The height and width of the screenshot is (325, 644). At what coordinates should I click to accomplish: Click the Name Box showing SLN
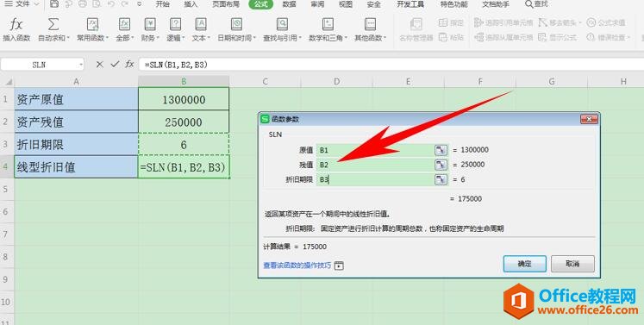39,65
